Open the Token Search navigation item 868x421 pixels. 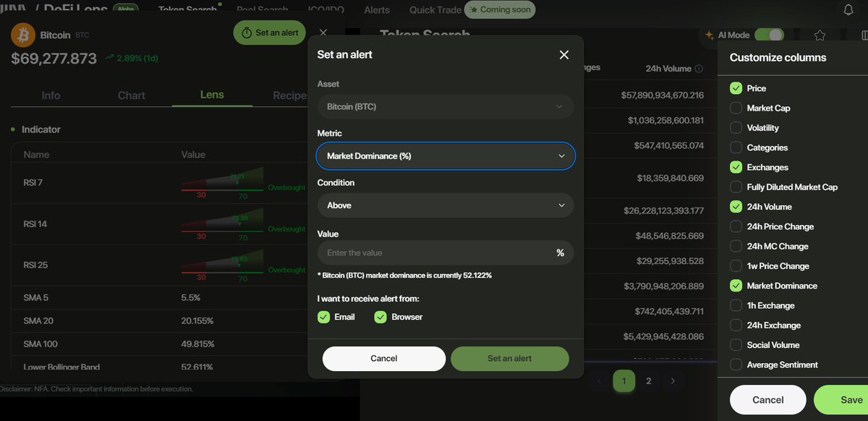[187, 10]
